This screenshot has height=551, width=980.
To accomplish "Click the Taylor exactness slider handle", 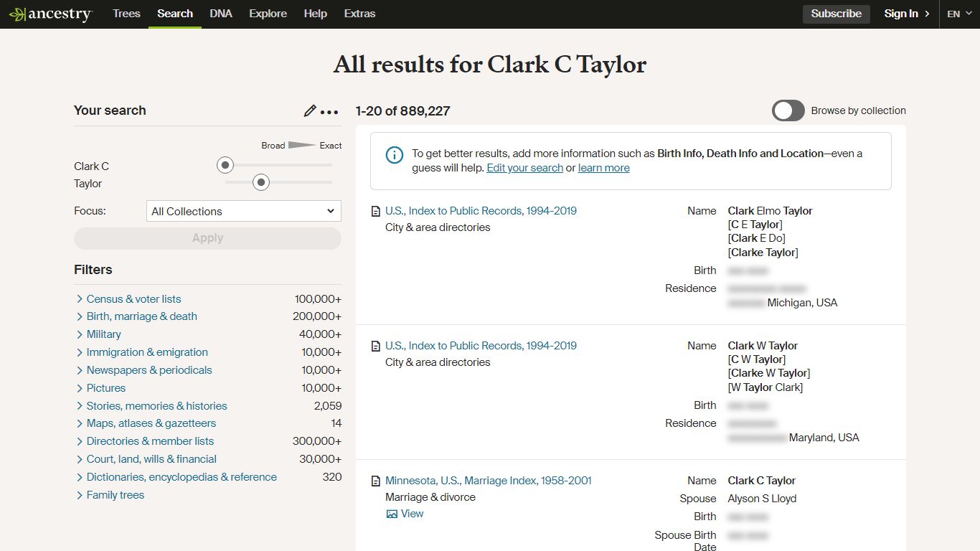I will coord(261,183).
